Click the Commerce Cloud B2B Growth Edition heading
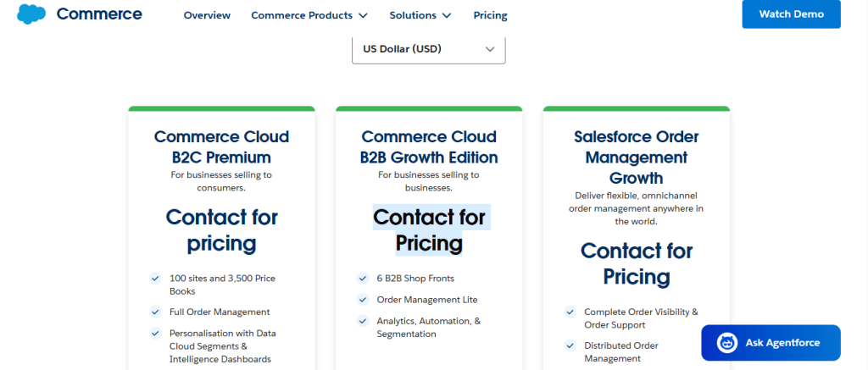 point(429,147)
